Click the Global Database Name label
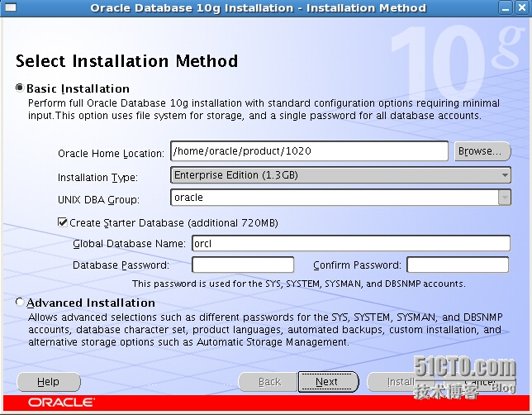Screen dimensions: 532x415 point(129,244)
